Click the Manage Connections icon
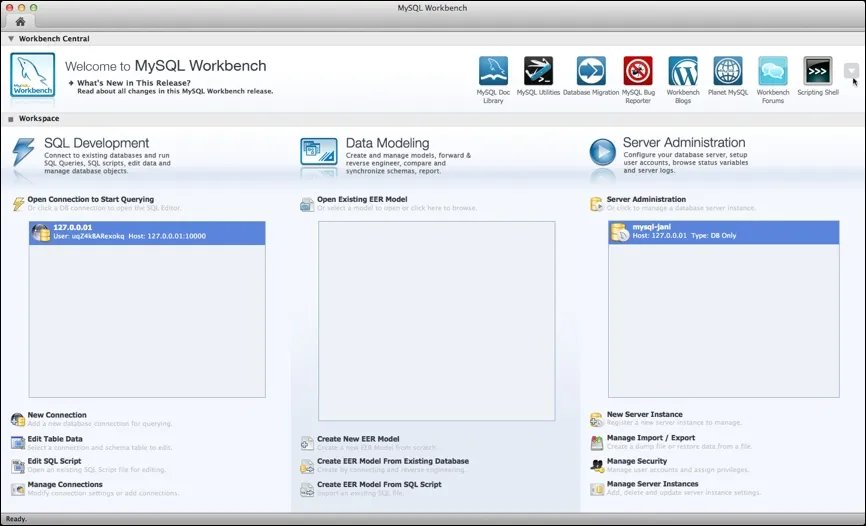Viewport: 866px width, 526px height. tap(18, 489)
